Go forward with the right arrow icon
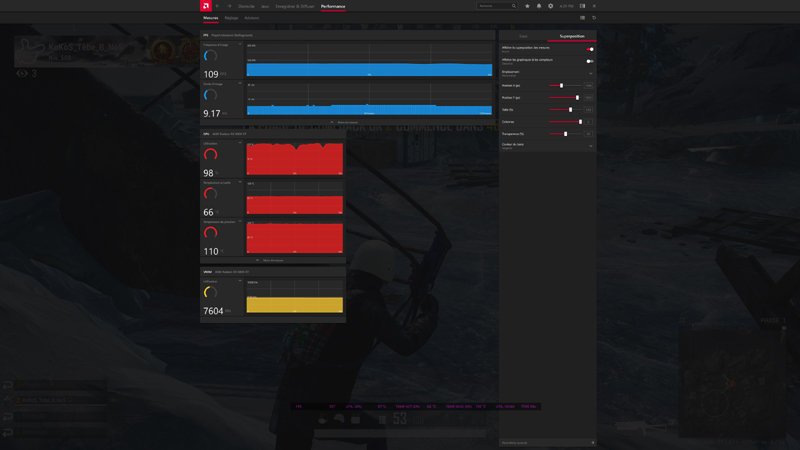The height and width of the screenshot is (450, 800). [229, 6]
